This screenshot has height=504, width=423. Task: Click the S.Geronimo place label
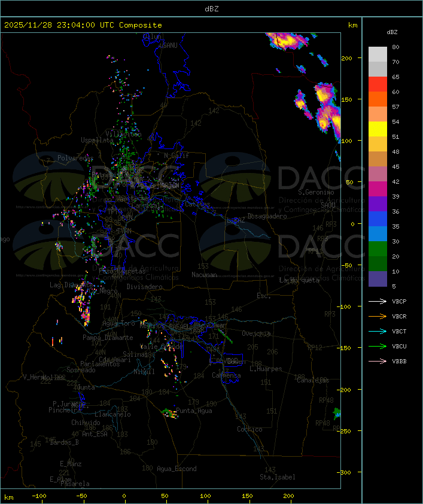(316, 192)
